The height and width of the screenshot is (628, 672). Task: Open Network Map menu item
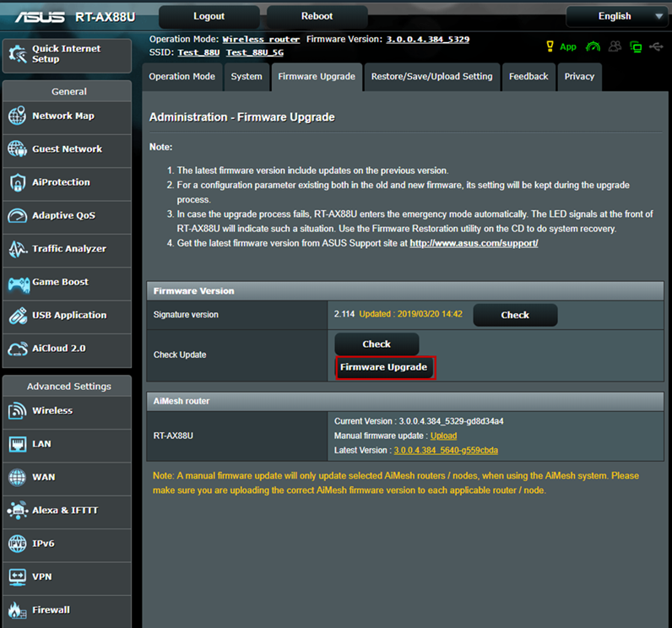point(67,116)
